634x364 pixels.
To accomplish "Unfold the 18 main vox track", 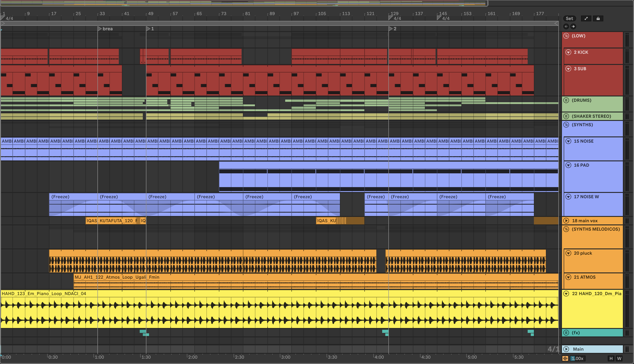I will pos(566,220).
